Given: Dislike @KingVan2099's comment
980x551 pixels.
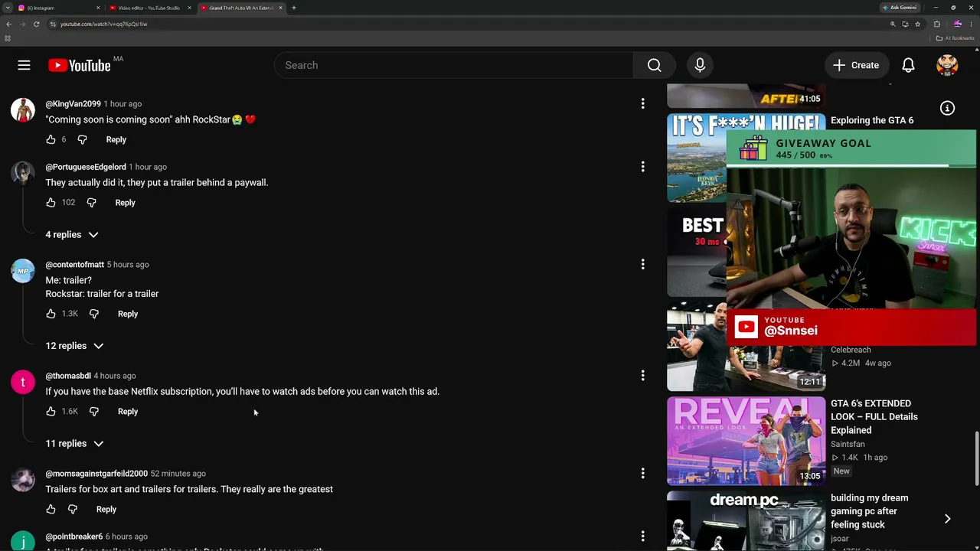Looking at the screenshot, I should [x=82, y=139].
